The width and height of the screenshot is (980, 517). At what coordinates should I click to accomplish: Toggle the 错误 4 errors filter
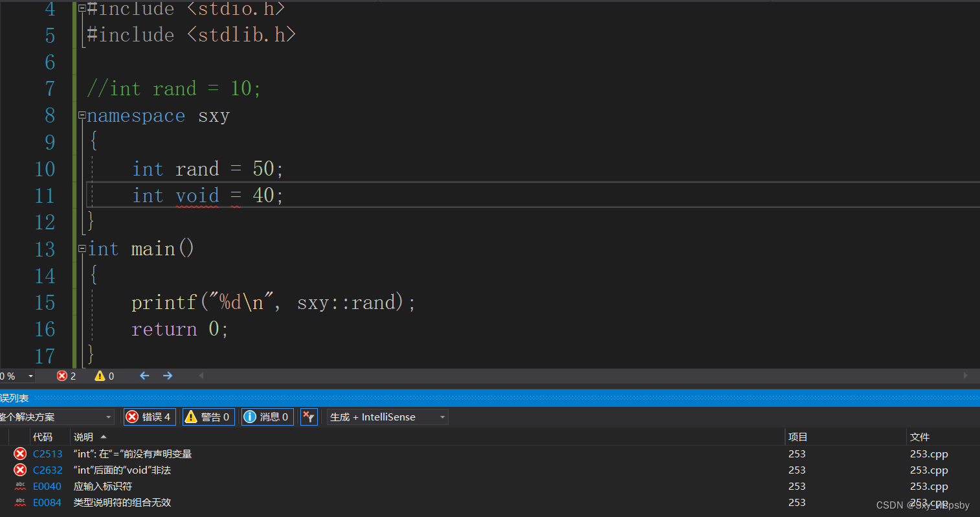(150, 417)
